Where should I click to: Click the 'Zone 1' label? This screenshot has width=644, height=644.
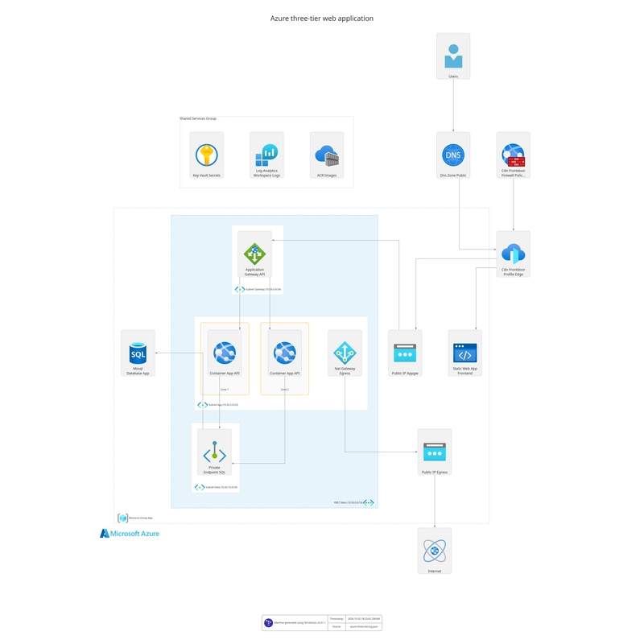[x=225, y=390]
